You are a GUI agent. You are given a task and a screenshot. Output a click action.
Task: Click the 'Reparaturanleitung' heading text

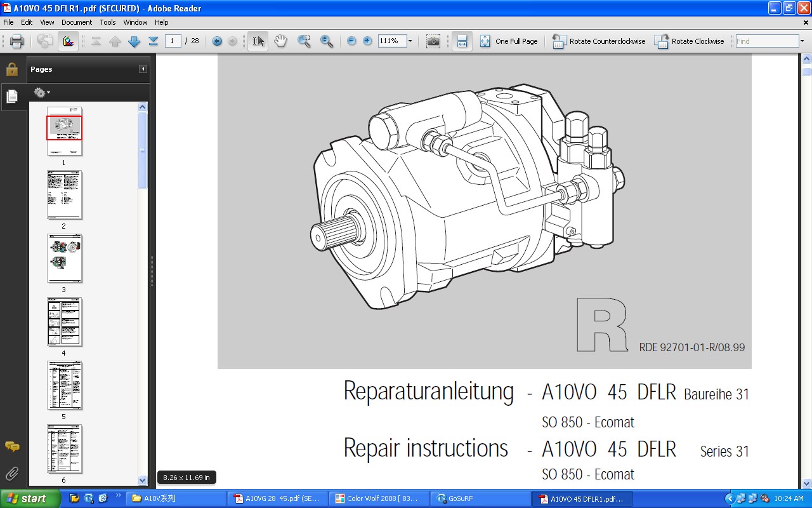pos(428,391)
